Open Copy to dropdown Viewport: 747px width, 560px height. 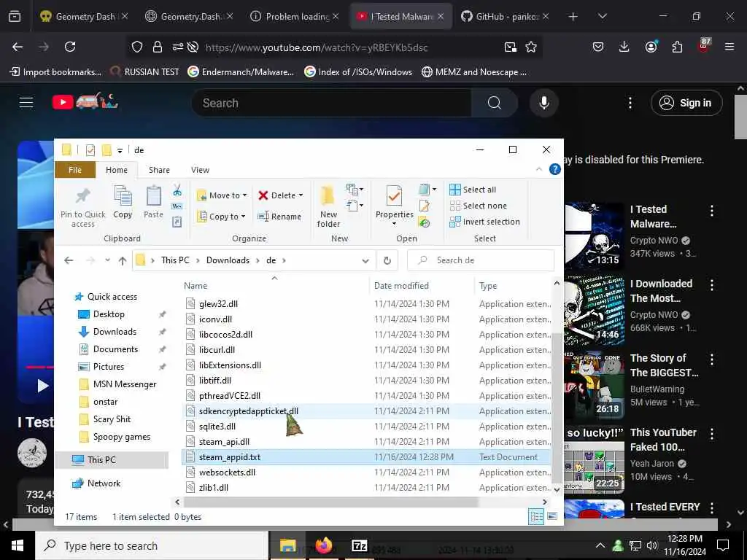[222, 217]
